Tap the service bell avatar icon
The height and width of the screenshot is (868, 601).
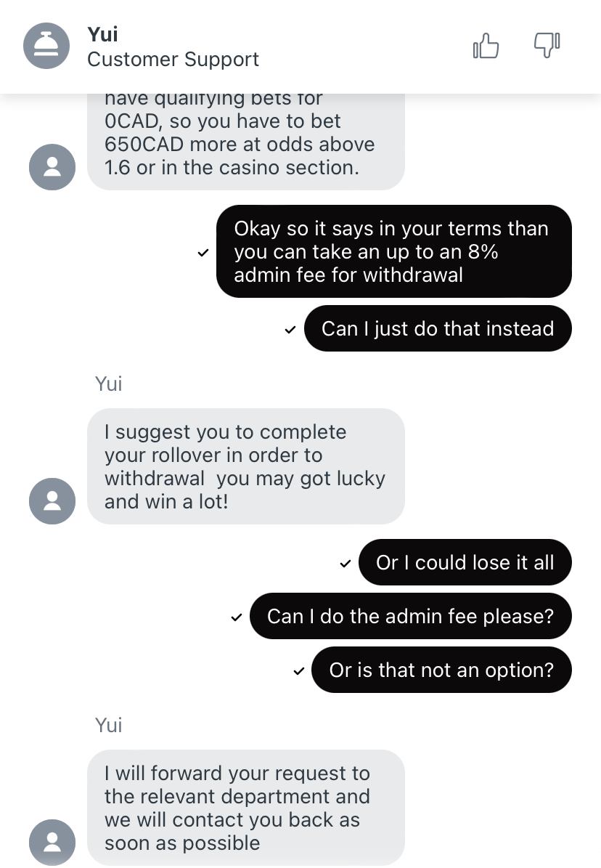46,46
